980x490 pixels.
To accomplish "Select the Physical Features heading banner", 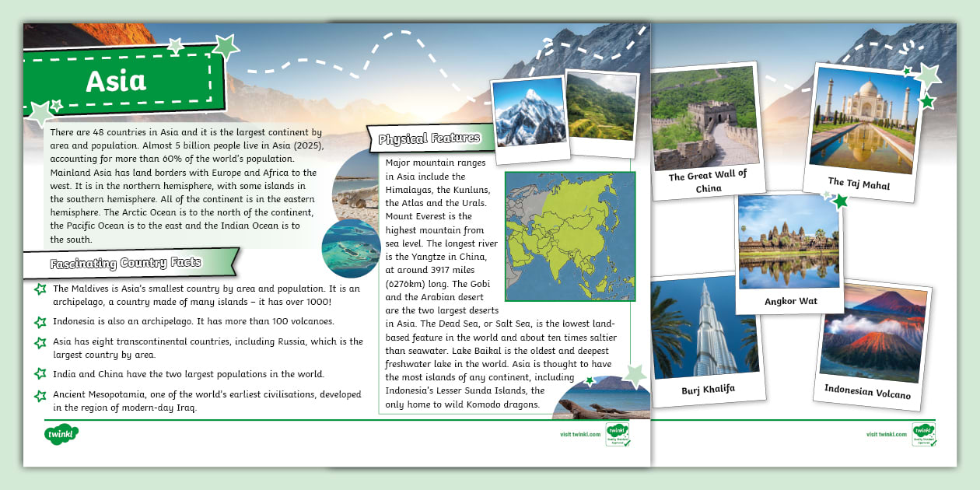I will (429, 137).
